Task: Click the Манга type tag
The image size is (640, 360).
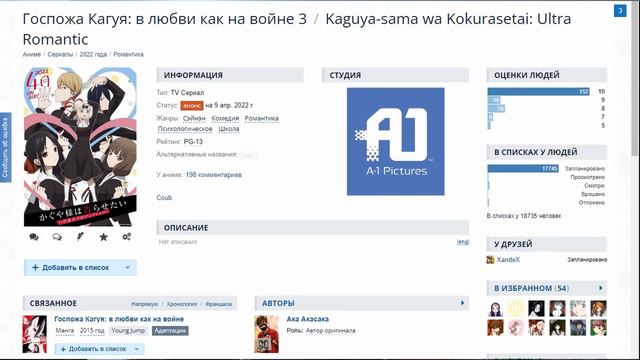Action: click(65, 331)
